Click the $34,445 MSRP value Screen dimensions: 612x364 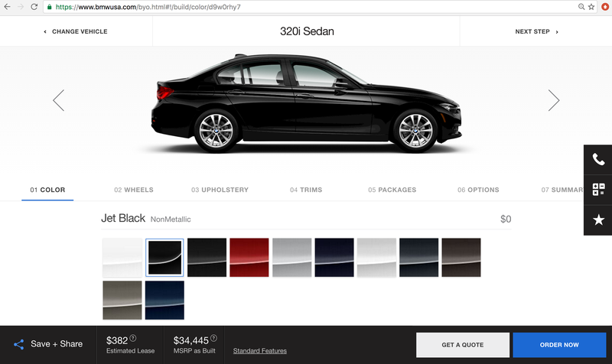pos(190,340)
